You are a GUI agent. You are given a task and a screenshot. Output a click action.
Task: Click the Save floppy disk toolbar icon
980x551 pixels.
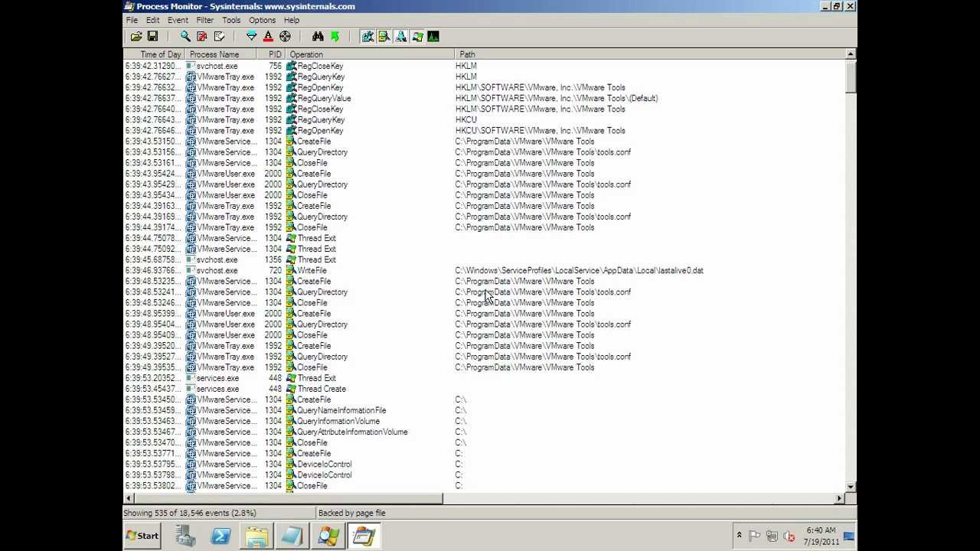click(x=152, y=36)
